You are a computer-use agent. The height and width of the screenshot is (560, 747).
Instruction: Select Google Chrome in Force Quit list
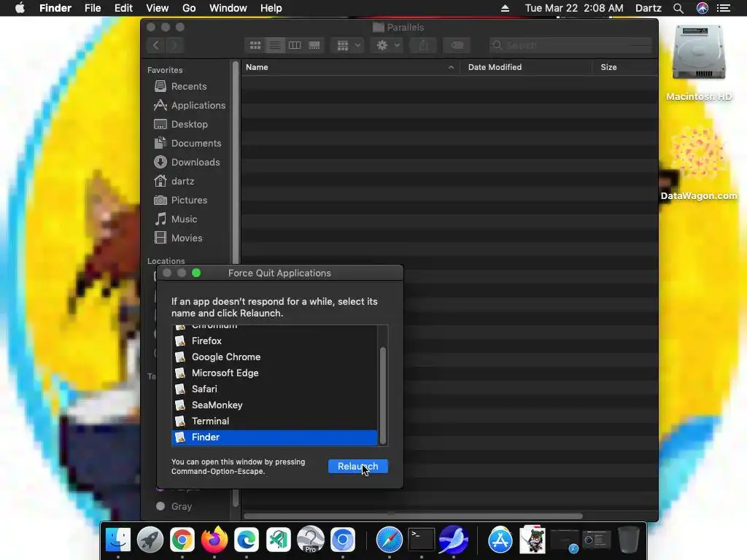pyautogui.click(x=274, y=357)
